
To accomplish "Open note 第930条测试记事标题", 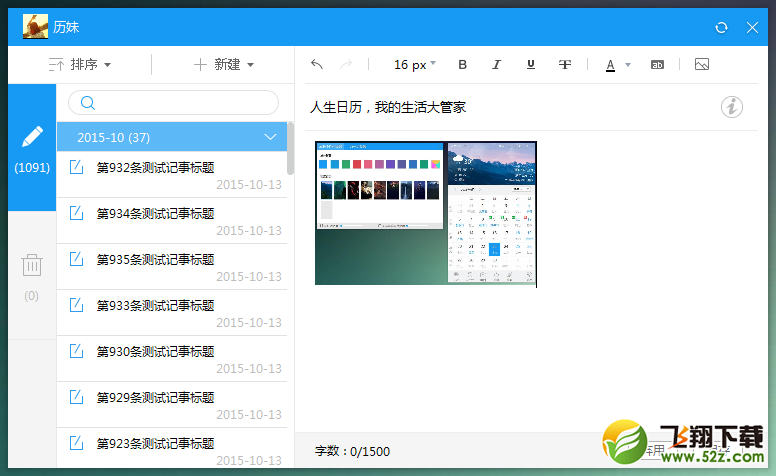I will tap(172, 359).
